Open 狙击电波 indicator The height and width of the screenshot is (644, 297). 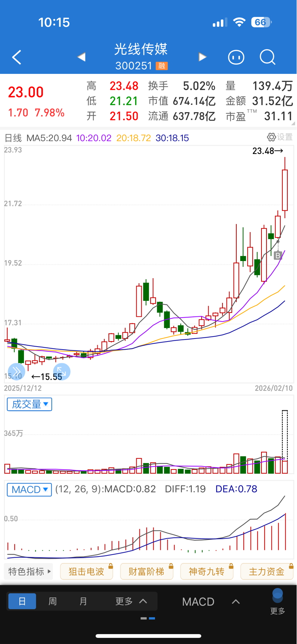point(87,571)
